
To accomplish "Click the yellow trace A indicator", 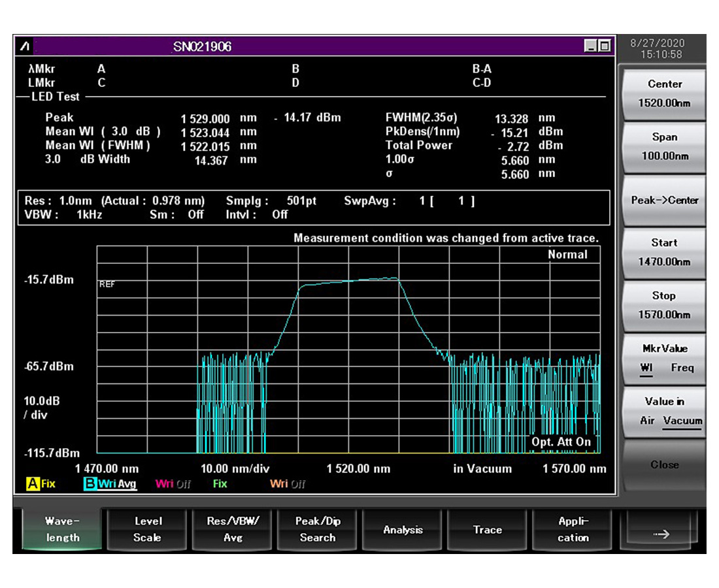I will click(x=33, y=484).
